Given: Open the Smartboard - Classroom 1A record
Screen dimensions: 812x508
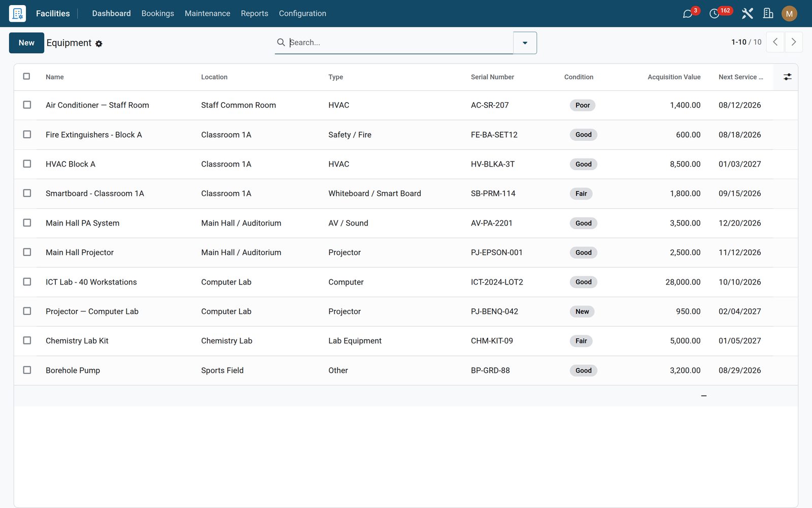Looking at the screenshot, I should (x=95, y=194).
